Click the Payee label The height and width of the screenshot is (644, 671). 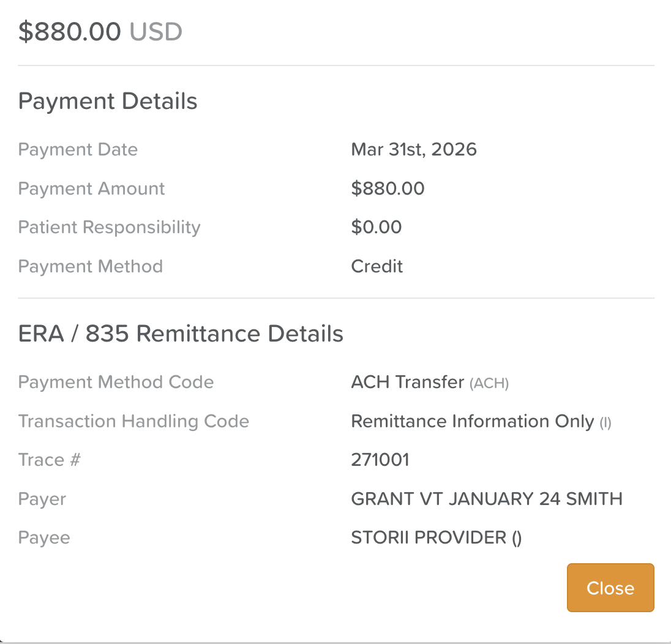(44, 537)
